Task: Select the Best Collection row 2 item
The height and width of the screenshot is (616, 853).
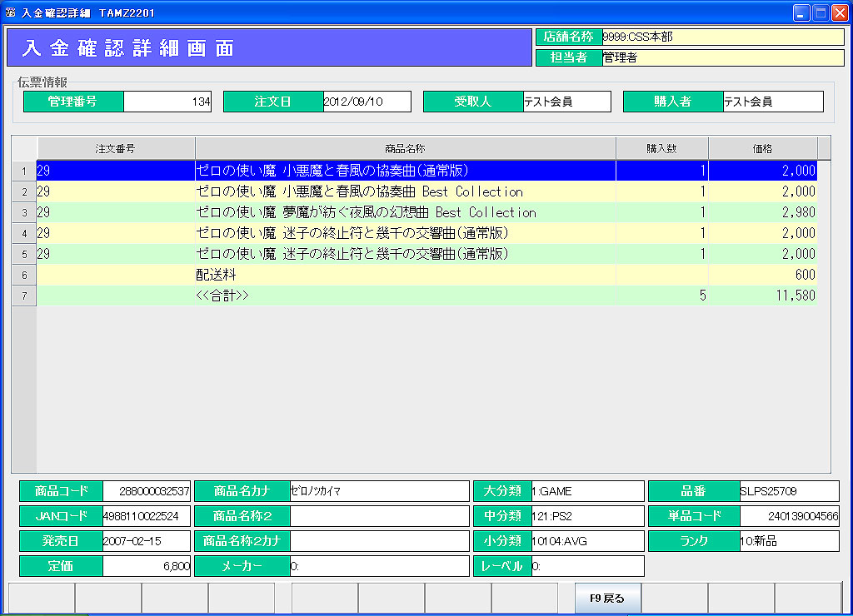Action: (x=358, y=191)
